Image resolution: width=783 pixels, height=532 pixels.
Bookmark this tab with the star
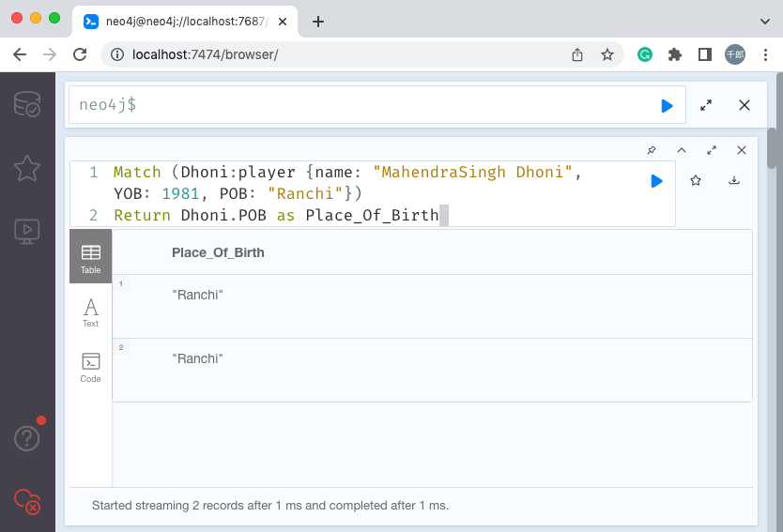coord(607,54)
